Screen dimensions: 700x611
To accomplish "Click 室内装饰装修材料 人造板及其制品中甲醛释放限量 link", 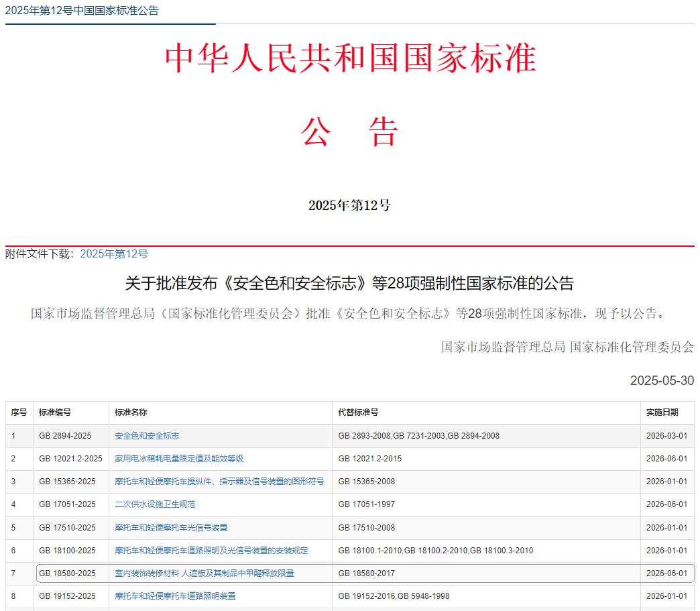I will click(205, 573).
